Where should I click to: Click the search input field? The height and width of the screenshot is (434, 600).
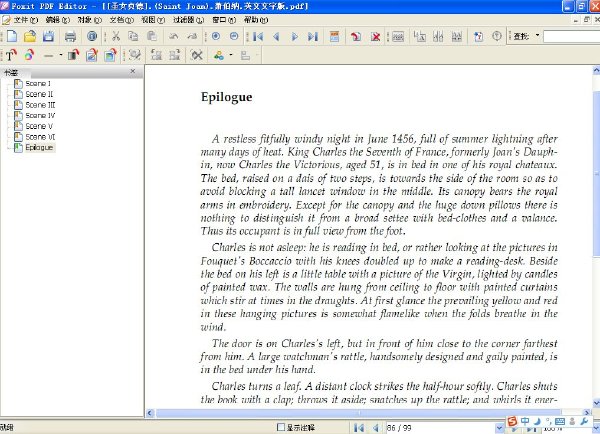572,37
